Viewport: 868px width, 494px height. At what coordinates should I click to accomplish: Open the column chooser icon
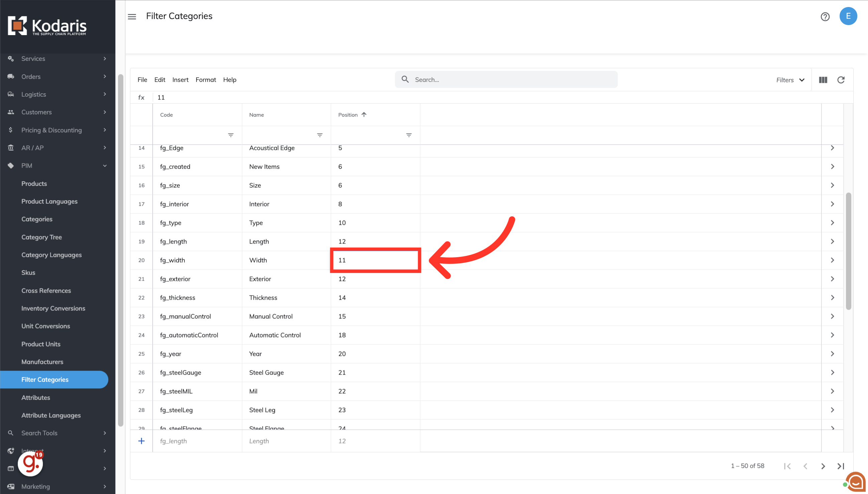point(823,80)
